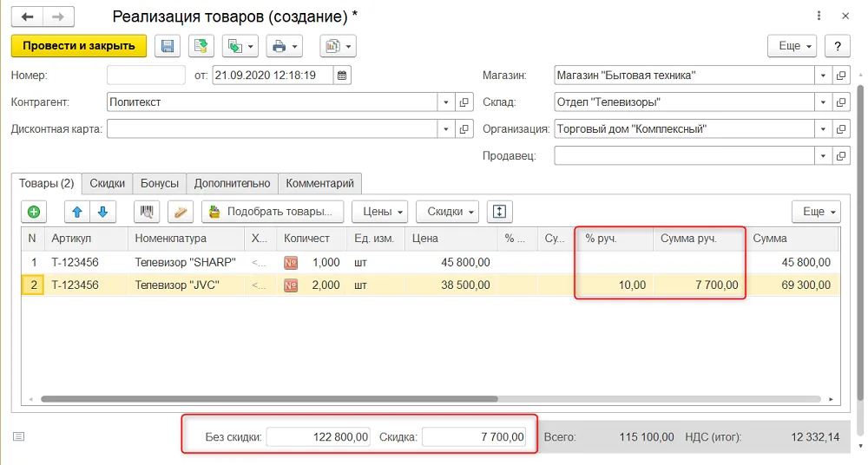Expand Дисконтная карта dropdown list

coord(445,129)
